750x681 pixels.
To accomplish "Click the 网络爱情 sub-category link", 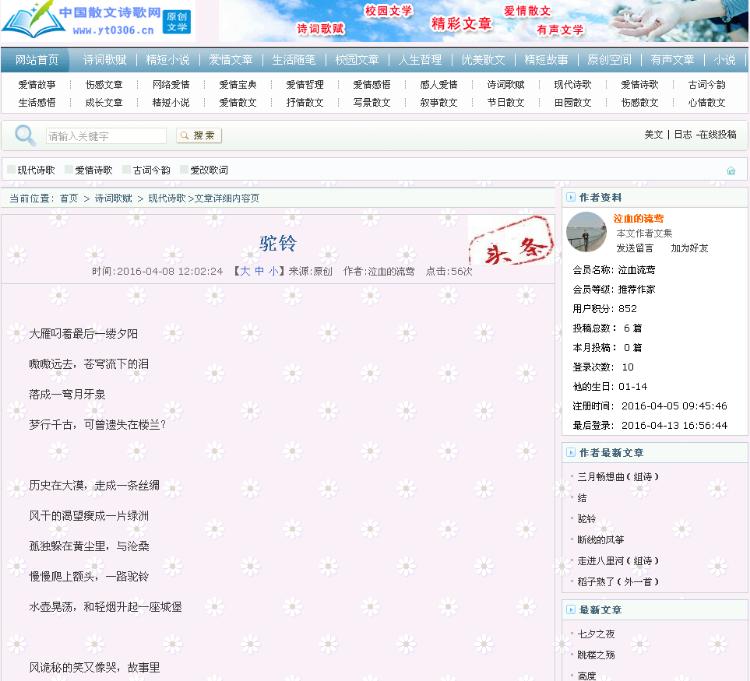I will [x=171, y=85].
